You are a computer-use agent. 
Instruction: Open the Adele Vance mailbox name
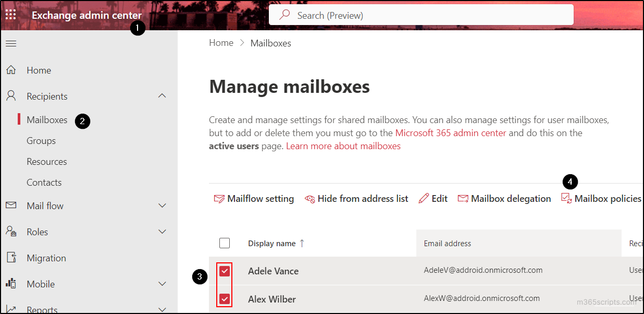click(x=273, y=271)
